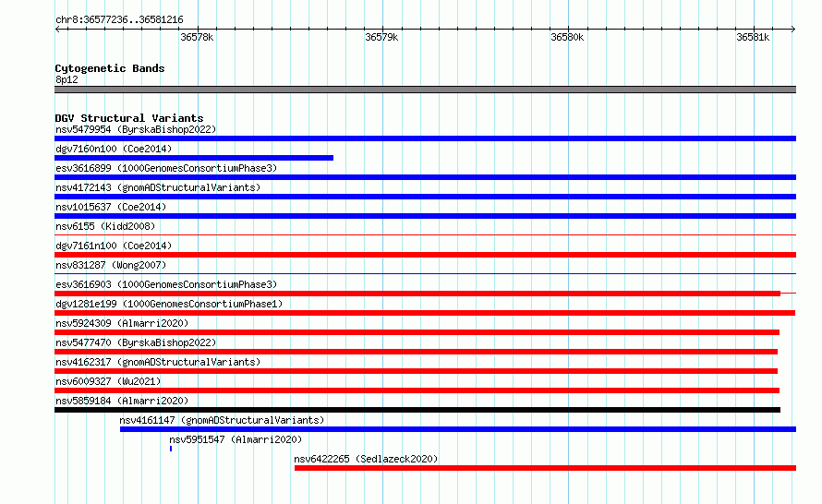
Task: Click the nsv5479954 (ByrskaBishop2022) label
Action: (x=136, y=129)
